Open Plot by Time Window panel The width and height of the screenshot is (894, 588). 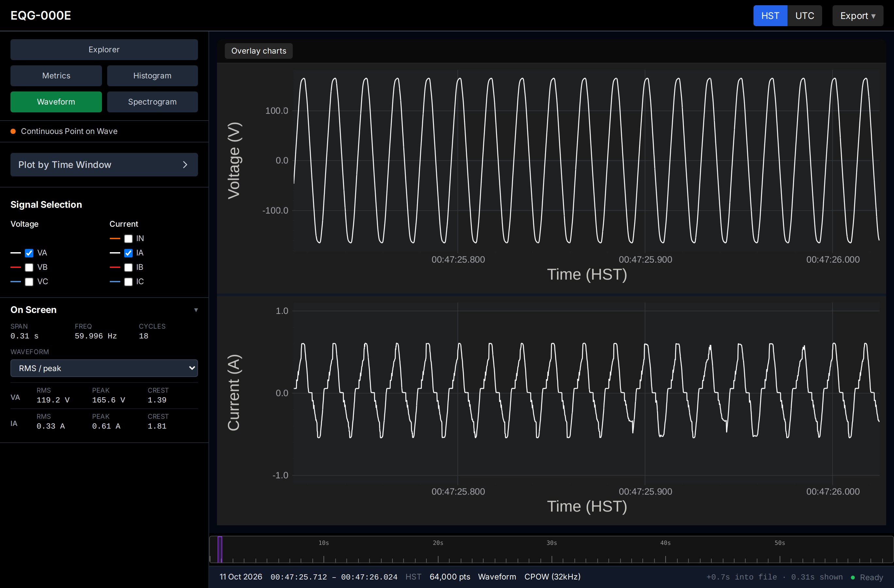point(104,164)
